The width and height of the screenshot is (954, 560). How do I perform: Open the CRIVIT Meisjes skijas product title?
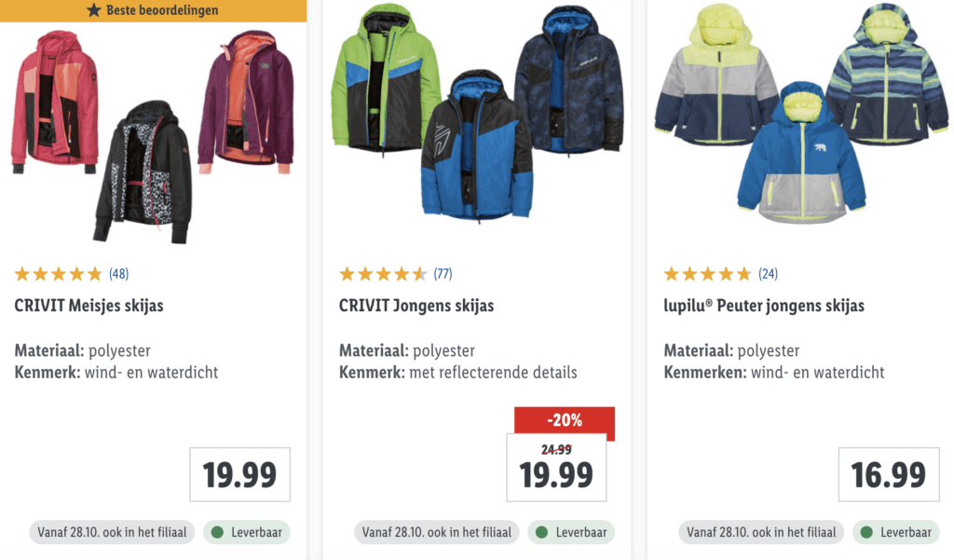(89, 306)
